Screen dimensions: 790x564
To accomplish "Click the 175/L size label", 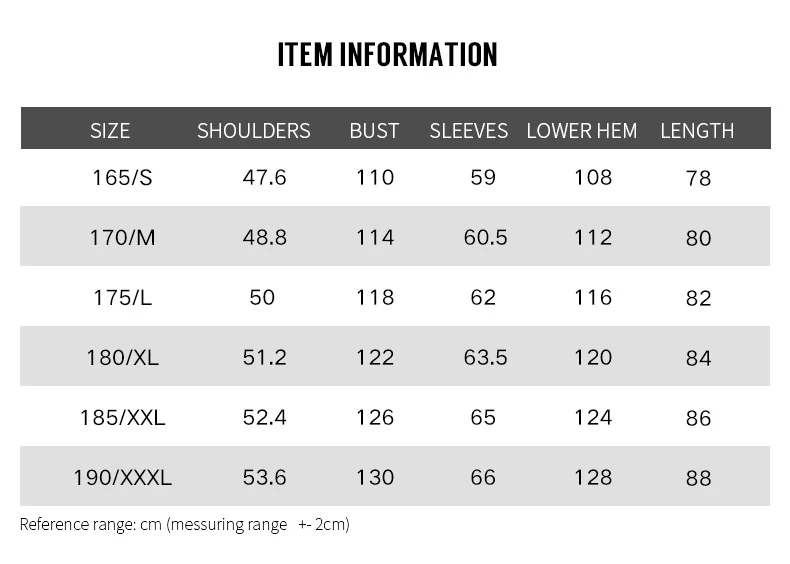I will [x=122, y=297].
